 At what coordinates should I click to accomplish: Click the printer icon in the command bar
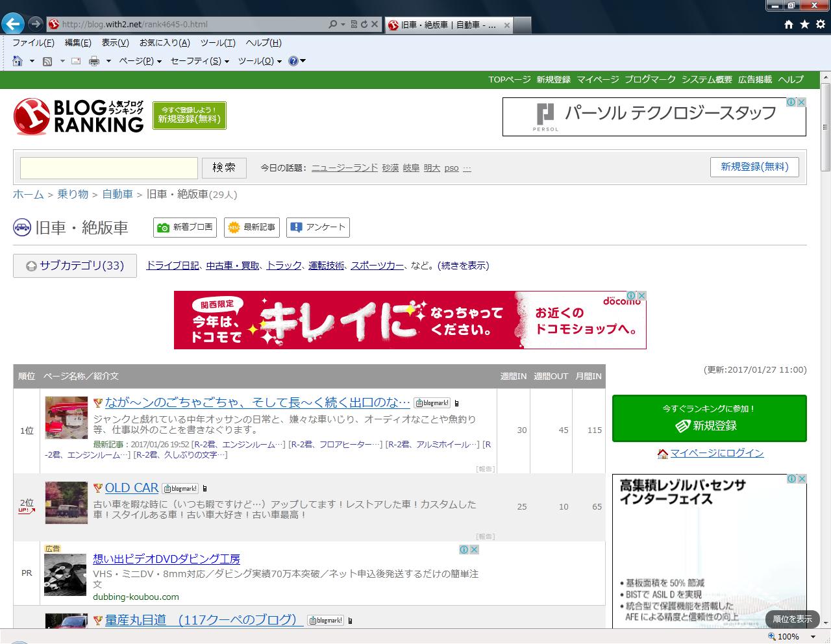pyautogui.click(x=94, y=61)
